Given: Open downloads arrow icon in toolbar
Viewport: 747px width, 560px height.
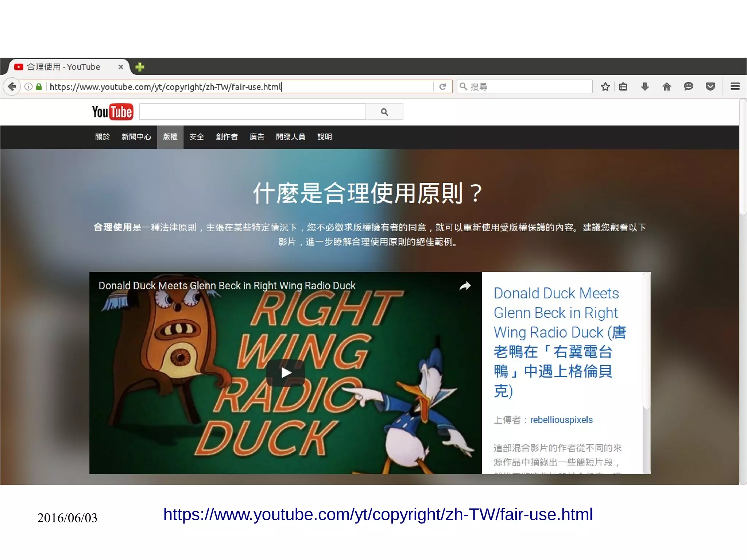Looking at the screenshot, I should (645, 87).
